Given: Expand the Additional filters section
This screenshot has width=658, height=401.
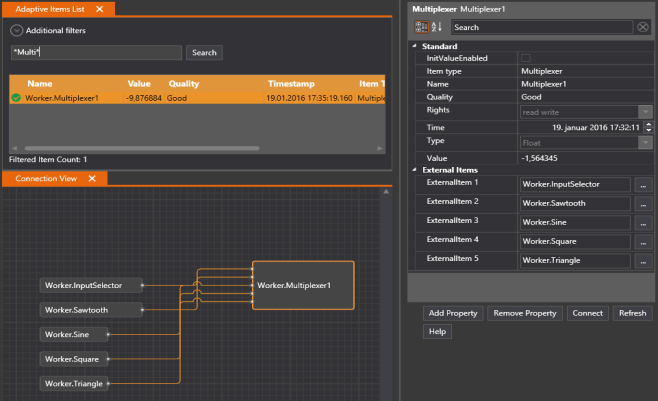Looking at the screenshot, I should 16,31.
